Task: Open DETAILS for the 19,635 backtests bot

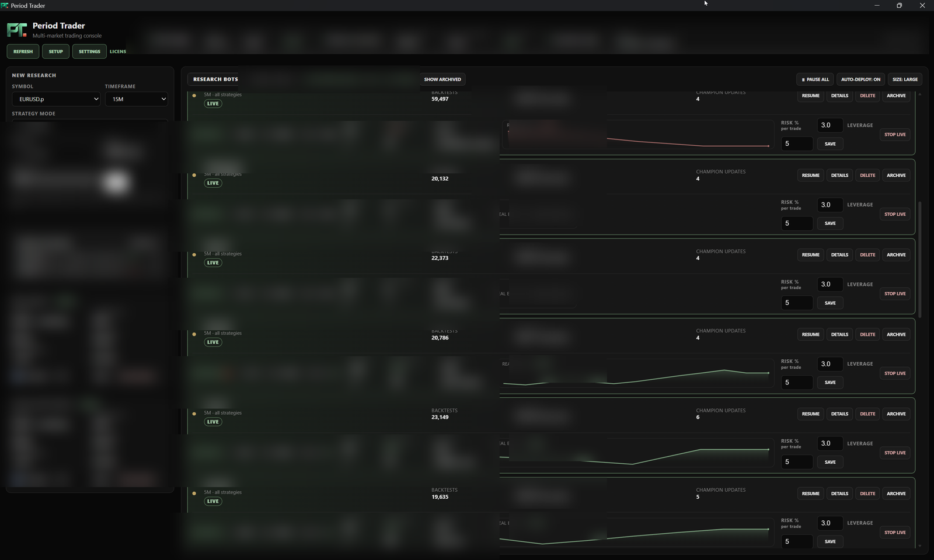Action: 839,494
